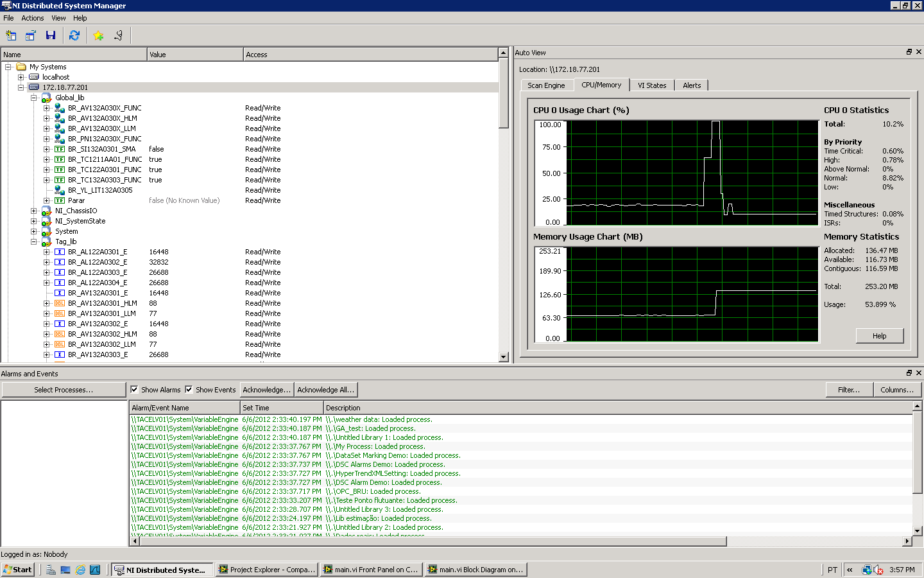The image size is (924, 578).
Task: Click the stethoscope probe toolbar icon
Action: click(x=119, y=36)
